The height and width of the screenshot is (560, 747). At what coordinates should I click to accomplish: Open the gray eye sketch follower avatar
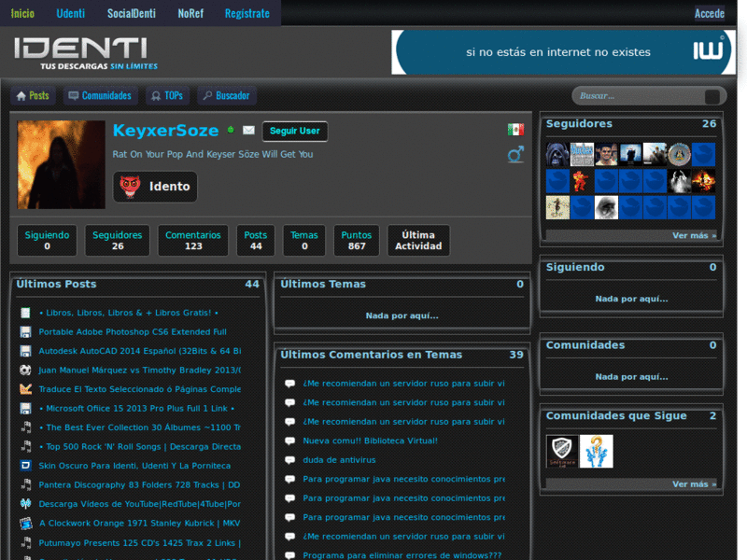pos(606,207)
